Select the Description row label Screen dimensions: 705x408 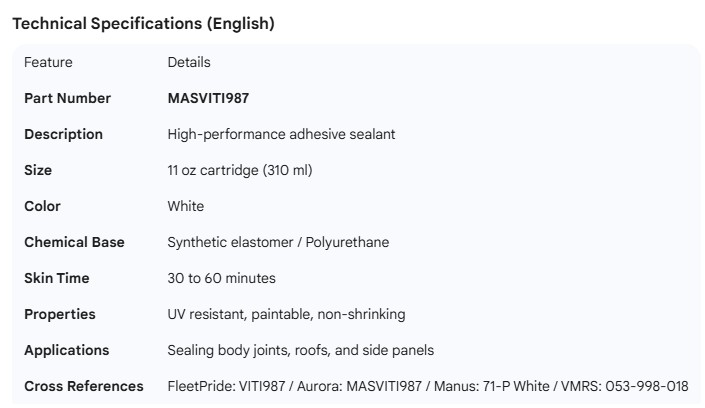point(63,134)
